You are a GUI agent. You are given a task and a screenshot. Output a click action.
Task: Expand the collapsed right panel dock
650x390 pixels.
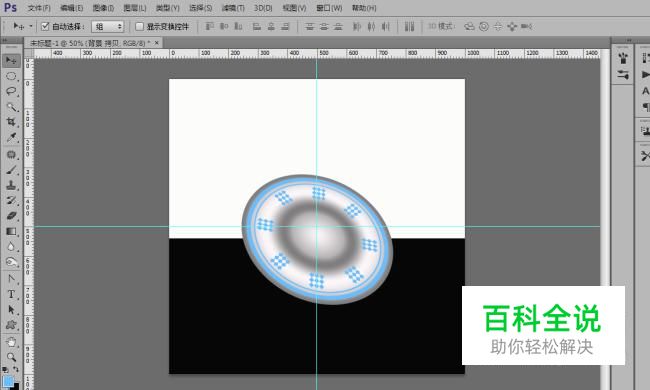[629, 40]
